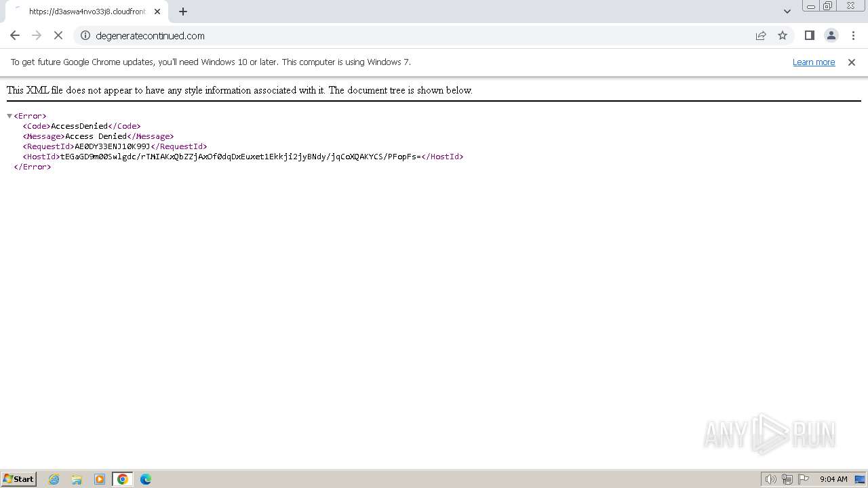
Task: Open network status tray icon
Action: 787,479
